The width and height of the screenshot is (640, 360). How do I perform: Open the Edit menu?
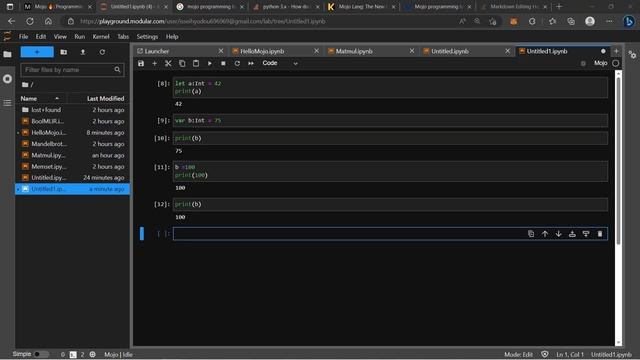tap(41, 36)
